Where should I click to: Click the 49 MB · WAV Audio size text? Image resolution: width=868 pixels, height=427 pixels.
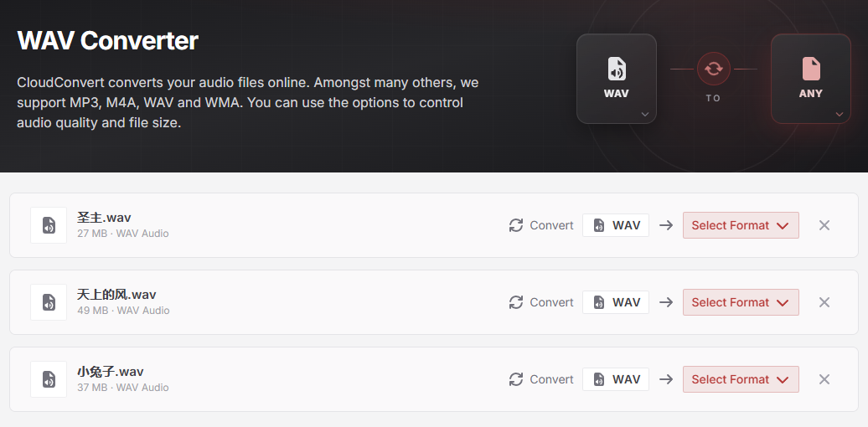123,311
